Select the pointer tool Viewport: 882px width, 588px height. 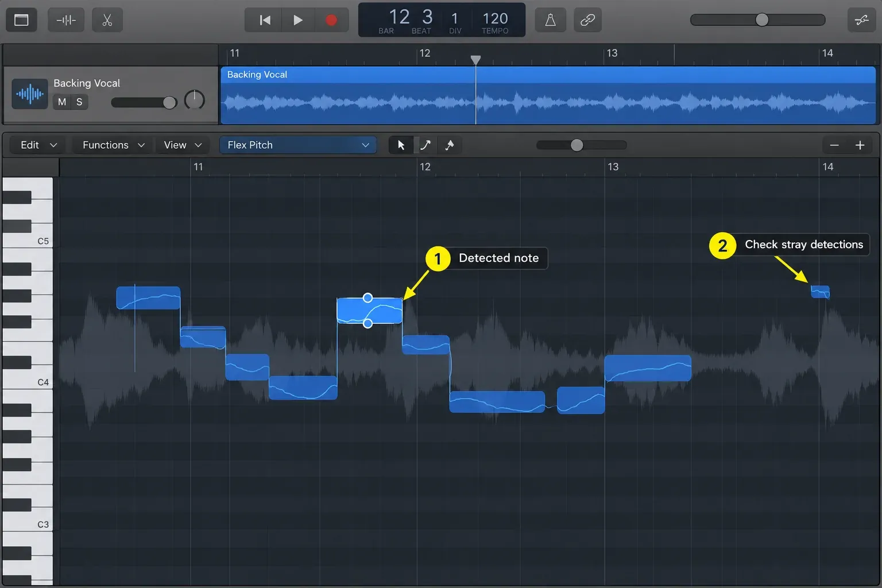(401, 145)
